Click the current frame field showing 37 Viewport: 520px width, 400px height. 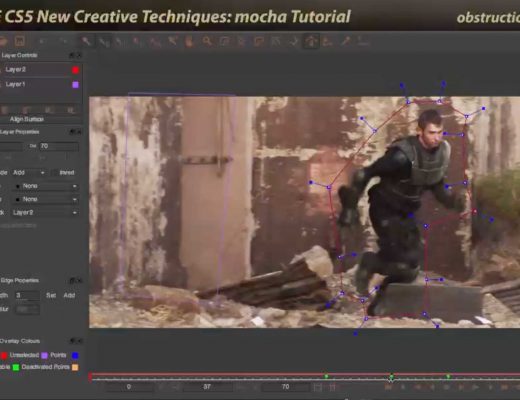tap(207, 387)
